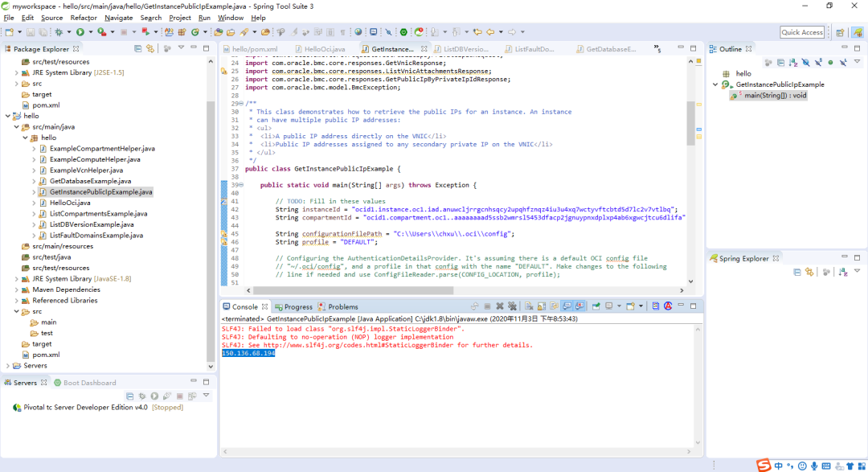Click the code editor vertical scrollbar

click(x=691, y=122)
